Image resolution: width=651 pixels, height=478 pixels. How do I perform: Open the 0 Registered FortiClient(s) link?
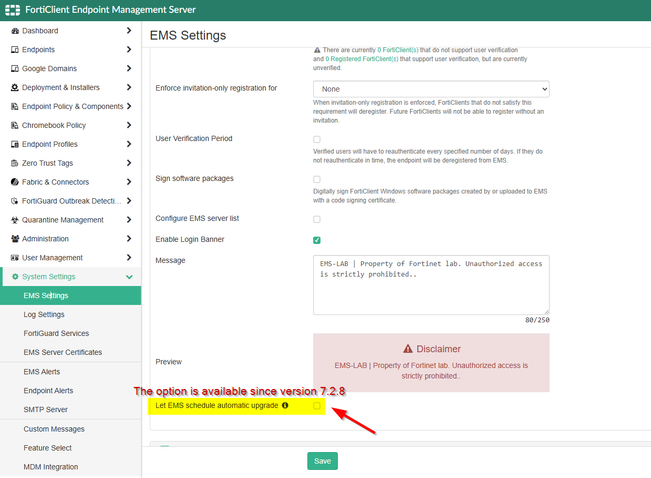click(x=362, y=59)
